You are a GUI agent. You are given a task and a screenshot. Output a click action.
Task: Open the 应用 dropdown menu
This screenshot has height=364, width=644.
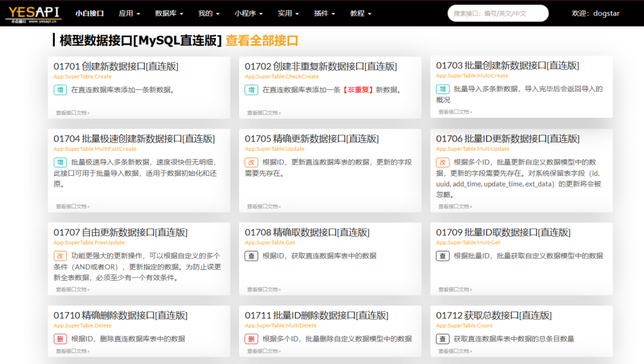click(x=129, y=13)
